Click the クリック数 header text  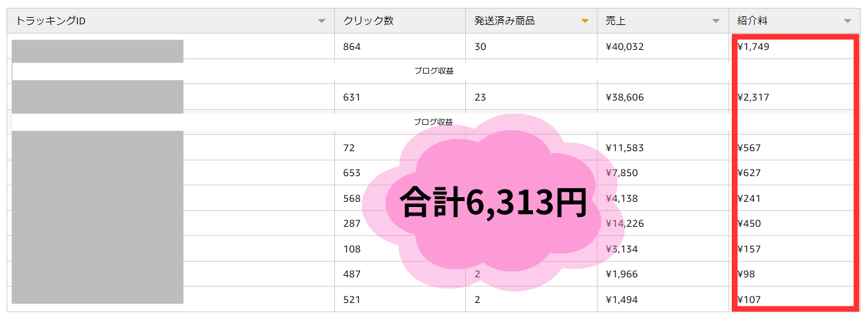tap(368, 21)
